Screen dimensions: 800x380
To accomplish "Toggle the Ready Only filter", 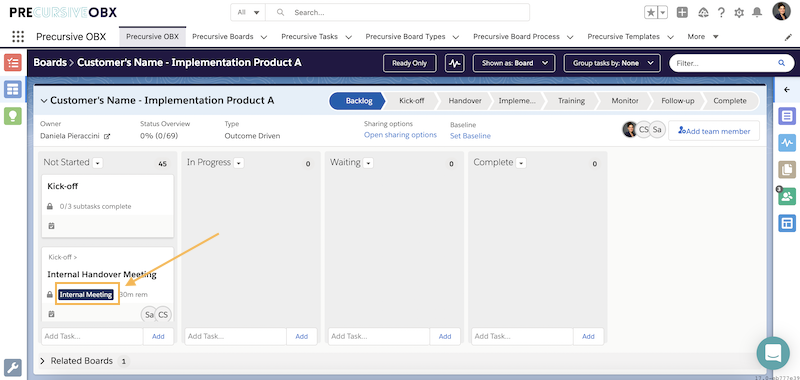I will (409, 63).
